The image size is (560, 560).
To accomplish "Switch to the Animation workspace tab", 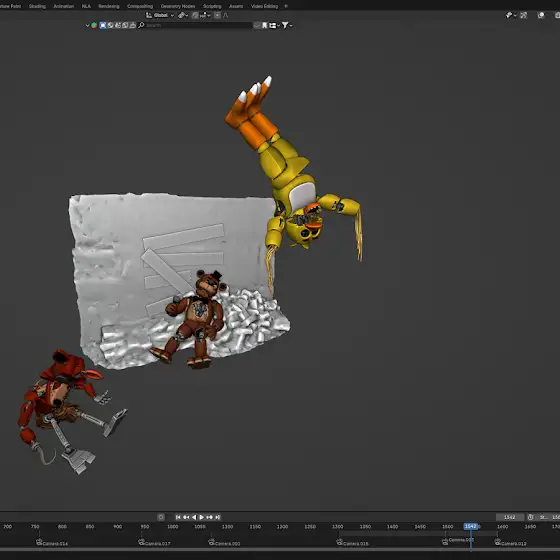I will [64, 6].
